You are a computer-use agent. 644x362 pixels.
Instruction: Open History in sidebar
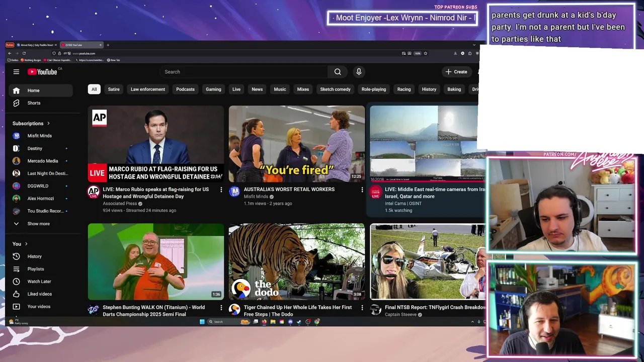[x=41, y=256]
